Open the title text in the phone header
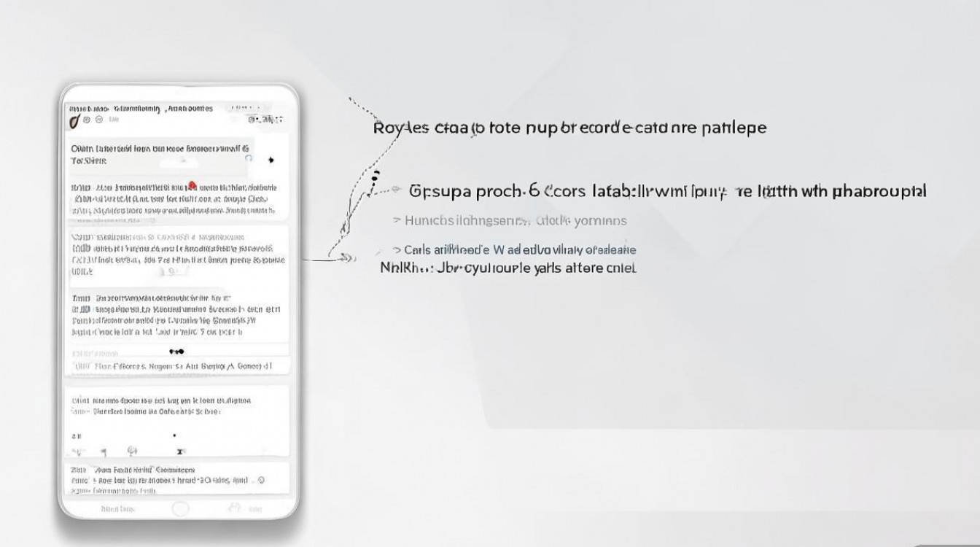980x547 pixels. (x=142, y=109)
